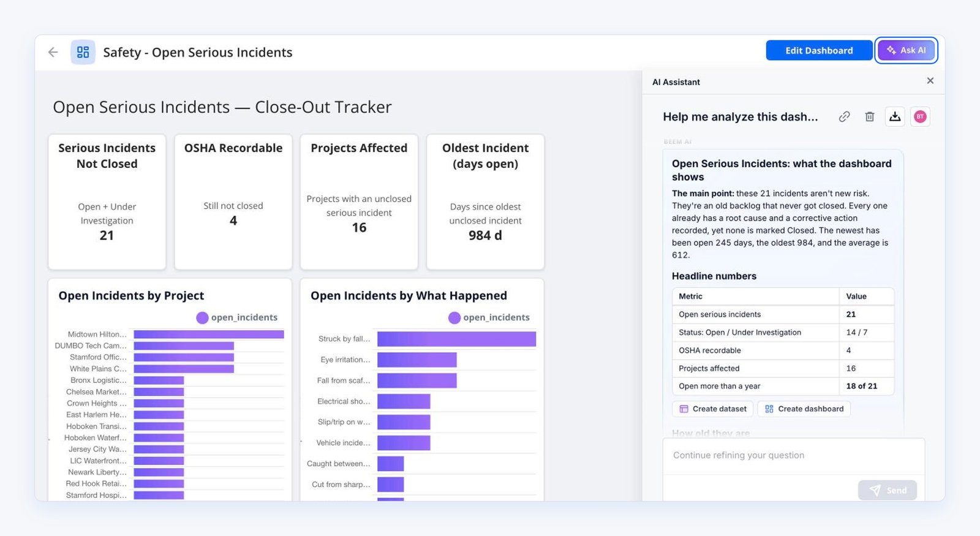The image size is (980, 536).
Task: Toggle the Ask AI button
Action: tap(907, 50)
